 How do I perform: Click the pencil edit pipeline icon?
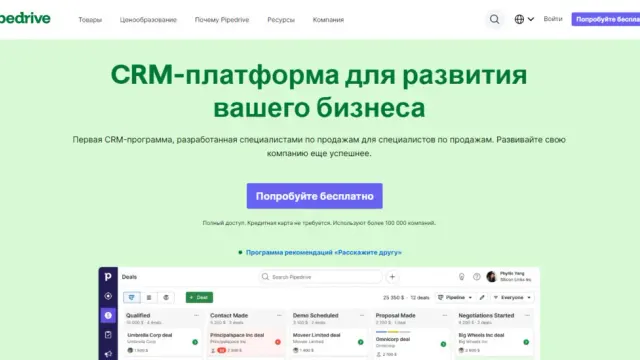point(482,298)
